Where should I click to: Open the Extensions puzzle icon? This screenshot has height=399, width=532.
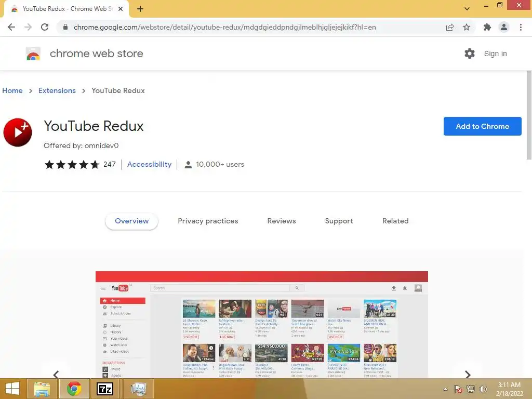[487, 27]
